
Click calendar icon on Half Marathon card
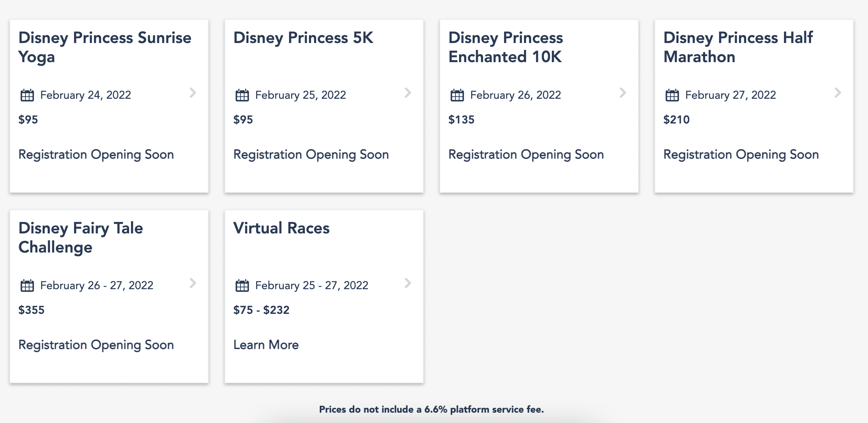pyautogui.click(x=672, y=95)
